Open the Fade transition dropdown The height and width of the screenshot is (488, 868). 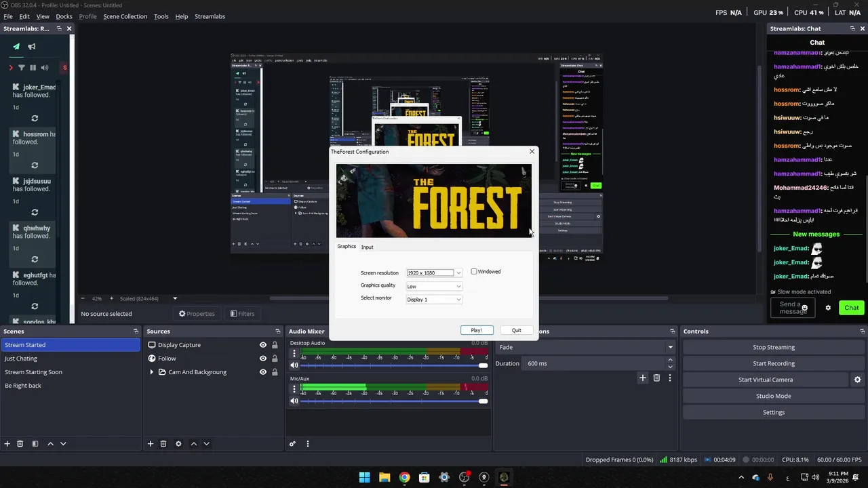coord(586,347)
